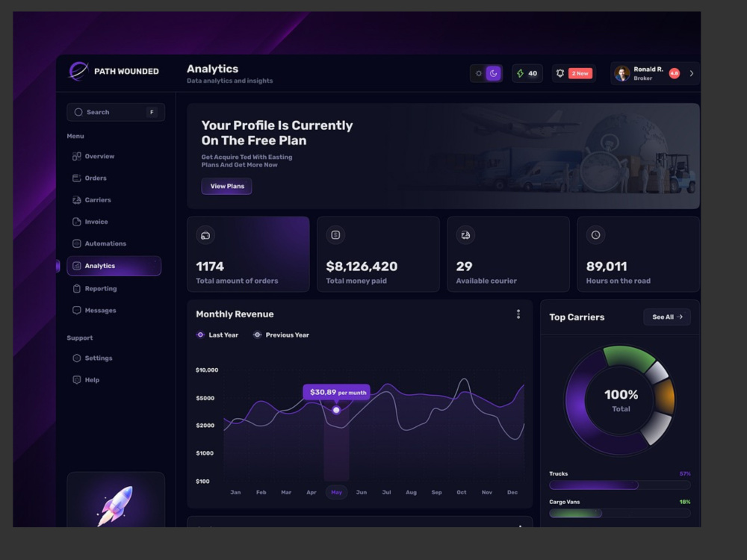Toggle Previous Year series in legend

281,335
